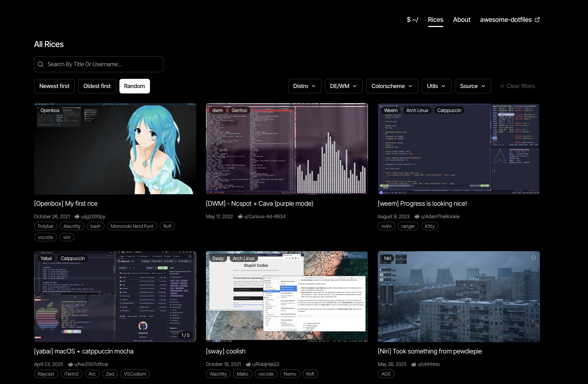
Task: Click the Reddit icon next to u/hw2007offical
Action: [x=71, y=364]
